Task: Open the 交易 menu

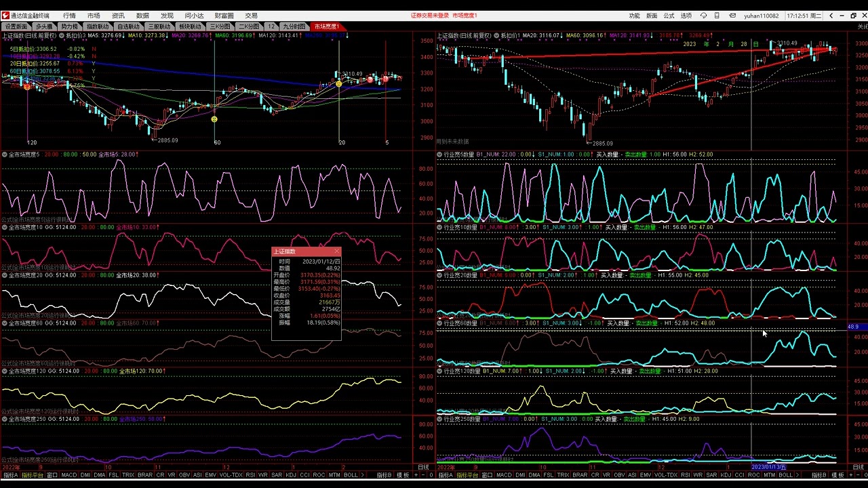Action: tap(251, 15)
